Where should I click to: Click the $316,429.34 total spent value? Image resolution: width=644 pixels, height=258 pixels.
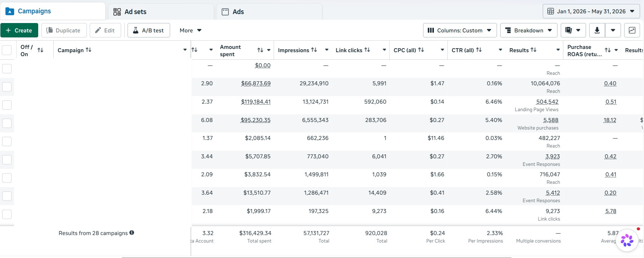pyautogui.click(x=255, y=233)
